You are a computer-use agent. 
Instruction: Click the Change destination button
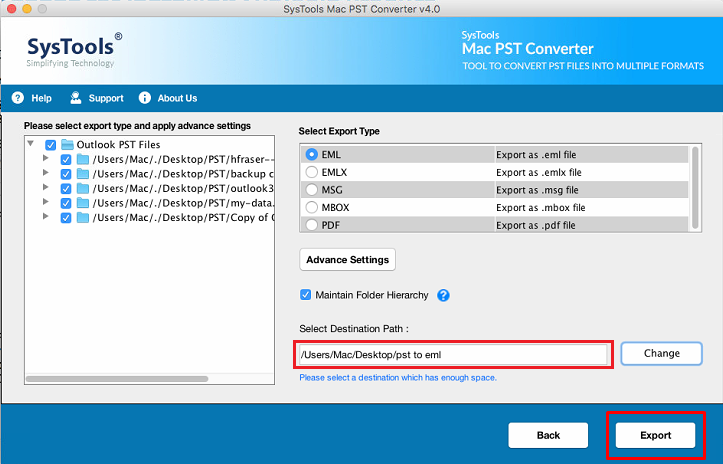(x=662, y=353)
